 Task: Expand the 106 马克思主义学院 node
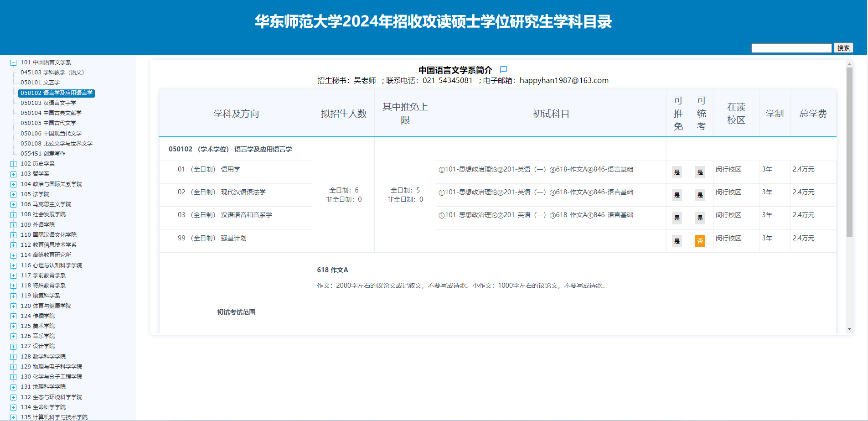coord(14,204)
